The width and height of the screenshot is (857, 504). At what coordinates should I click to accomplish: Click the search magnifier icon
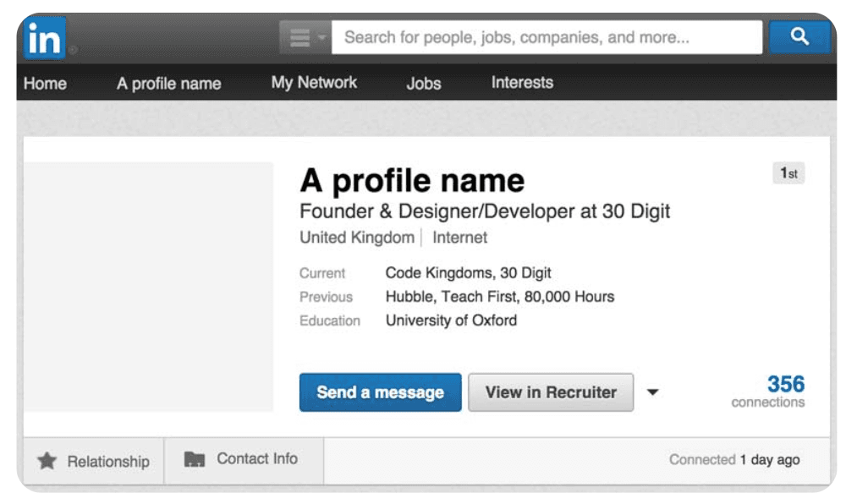[799, 36]
